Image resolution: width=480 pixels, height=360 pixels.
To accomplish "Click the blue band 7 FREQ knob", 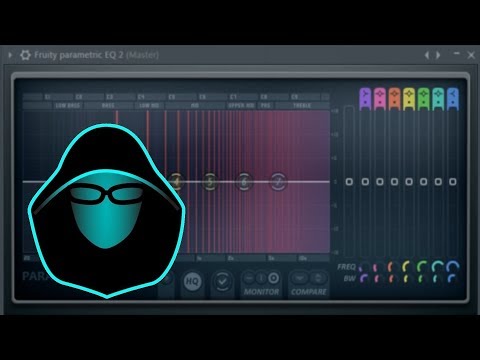I will (x=453, y=267).
